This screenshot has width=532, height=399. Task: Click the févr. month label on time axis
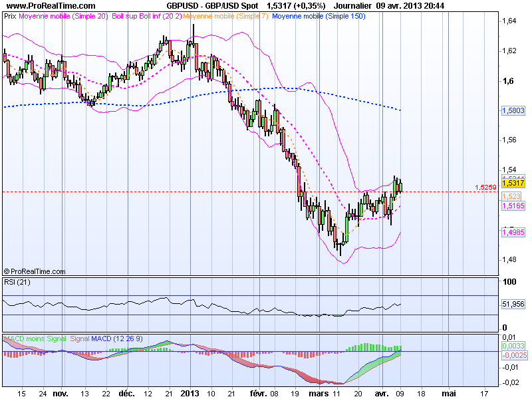pyautogui.click(x=259, y=394)
